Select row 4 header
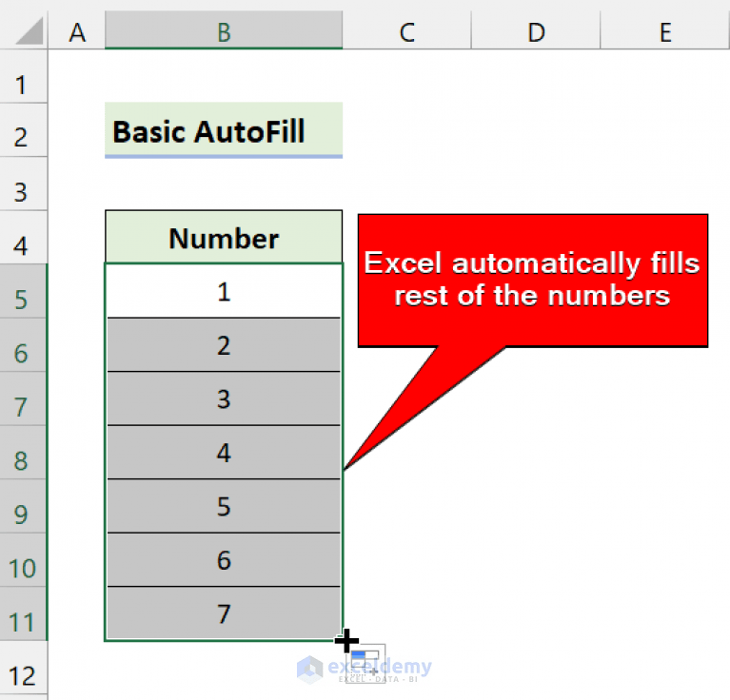730x700 pixels. 23,237
